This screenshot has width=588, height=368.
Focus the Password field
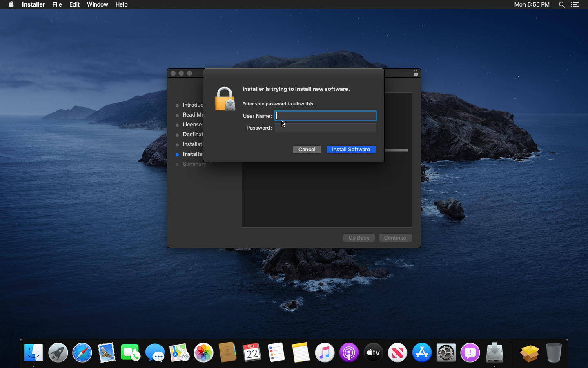tap(325, 128)
